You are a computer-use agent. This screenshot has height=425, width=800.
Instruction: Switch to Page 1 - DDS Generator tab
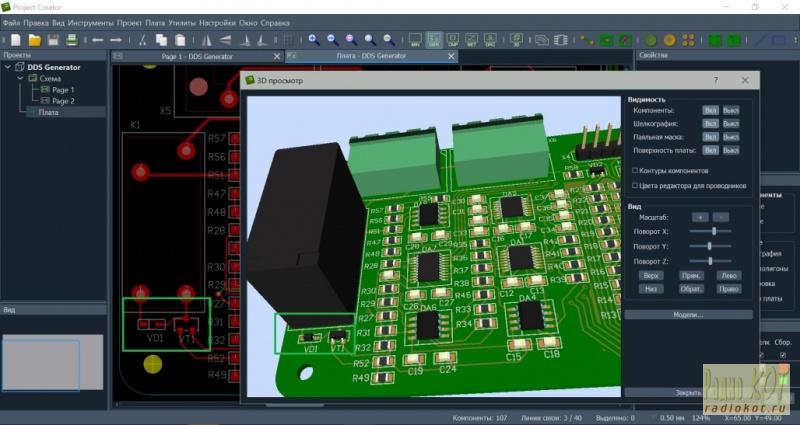[x=197, y=57]
